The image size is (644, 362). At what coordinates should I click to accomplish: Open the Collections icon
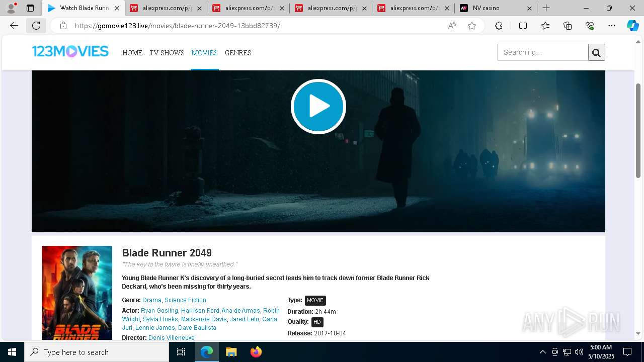coord(568,26)
